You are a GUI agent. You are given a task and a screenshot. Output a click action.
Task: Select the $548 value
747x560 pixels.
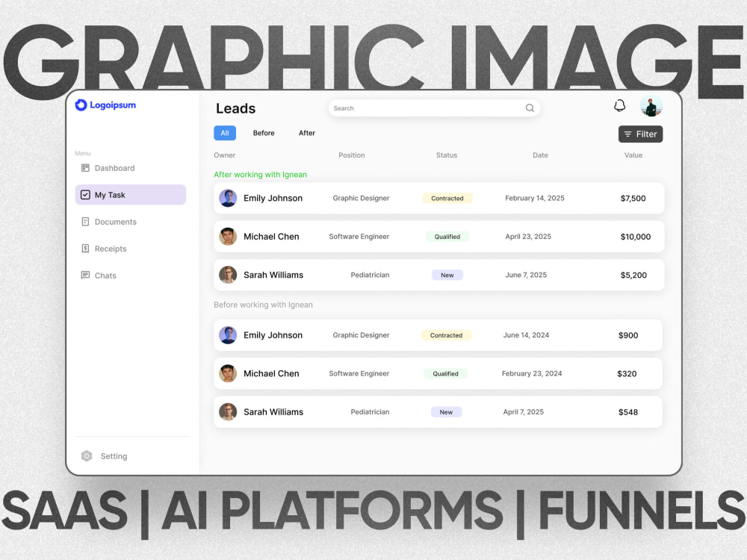[628, 412]
